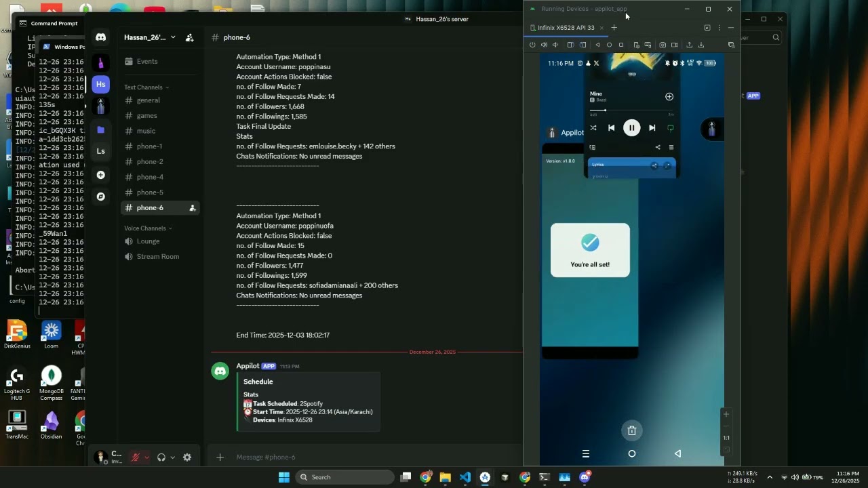Toggle repeat in the Spotify player
The width and height of the screenshot is (868, 488).
click(671, 127)
